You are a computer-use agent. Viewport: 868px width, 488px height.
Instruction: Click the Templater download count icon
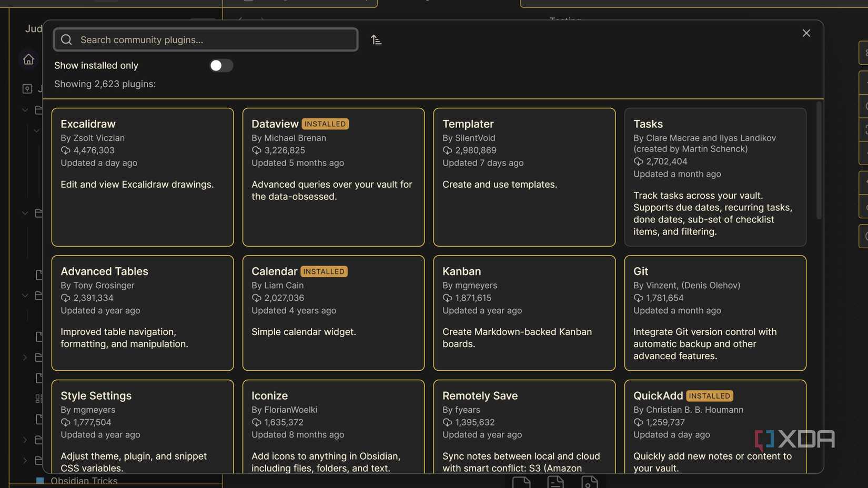[x=447, y=150]
